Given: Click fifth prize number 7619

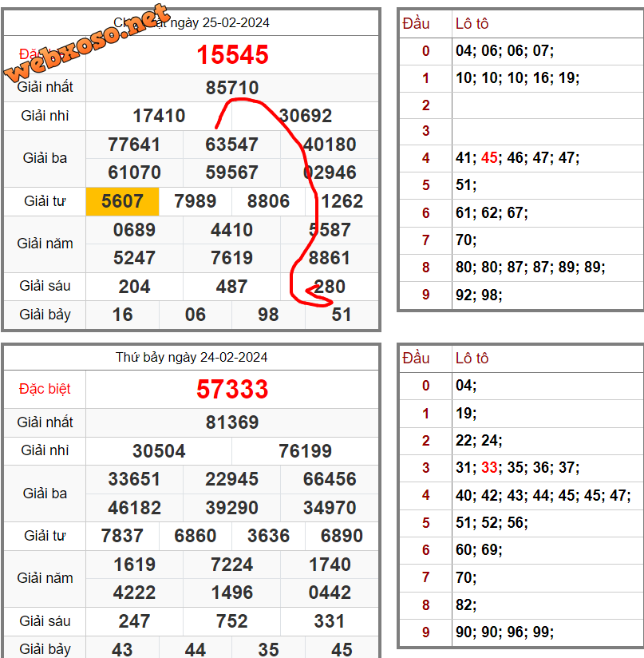Looking at the screenshot, I should [x=232, y=258].
